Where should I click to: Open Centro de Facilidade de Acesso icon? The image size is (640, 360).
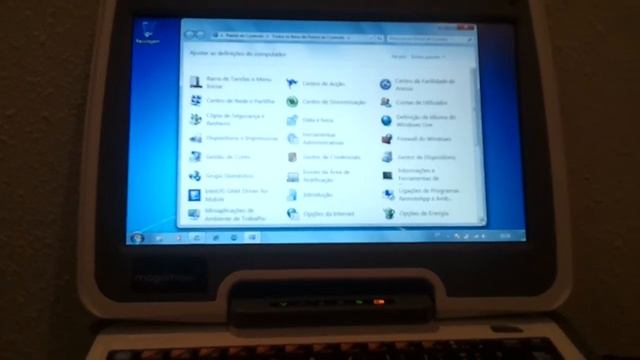pyautogui.click(x=385, y=84)
